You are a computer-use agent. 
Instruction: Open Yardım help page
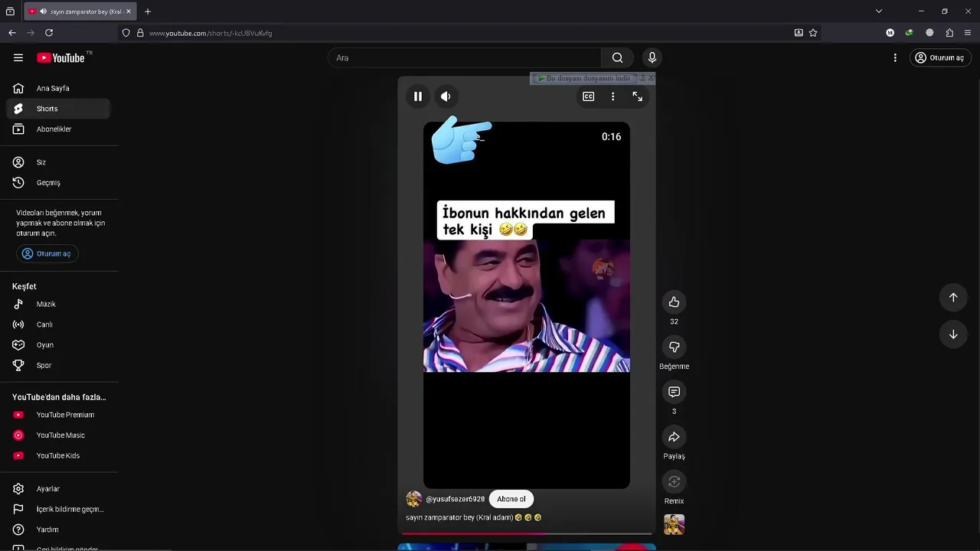pyautogui.click(x=58, y=529)
